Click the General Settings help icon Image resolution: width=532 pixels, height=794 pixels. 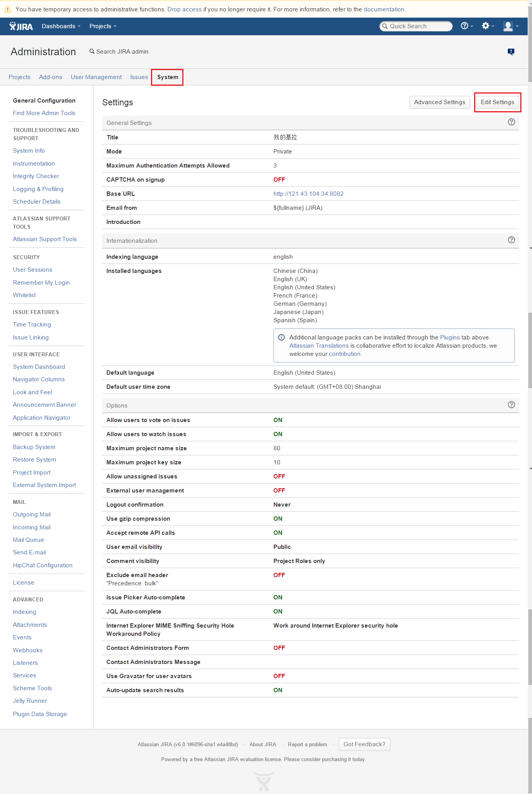click(x=511, y=122)
